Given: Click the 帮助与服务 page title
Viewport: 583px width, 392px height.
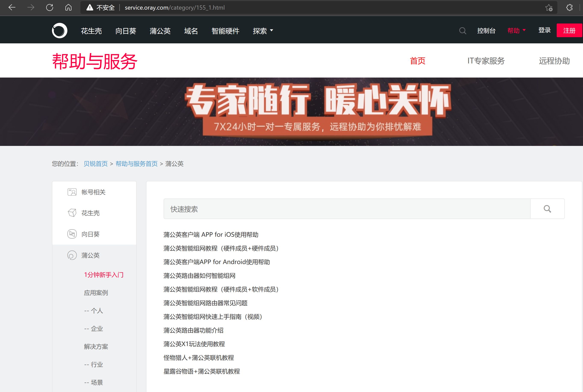Looking at the screenshot, I should [x=95, y=61].
